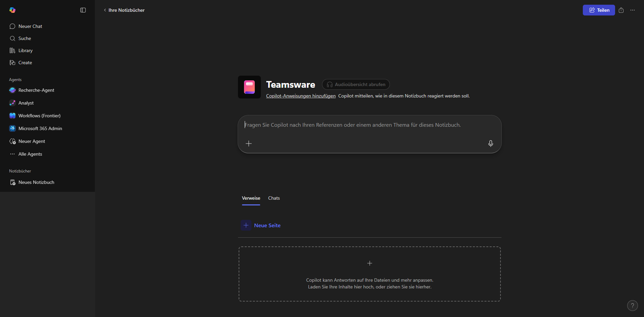Click the Teilen button

pyautogui.click(x=599, y=10)
